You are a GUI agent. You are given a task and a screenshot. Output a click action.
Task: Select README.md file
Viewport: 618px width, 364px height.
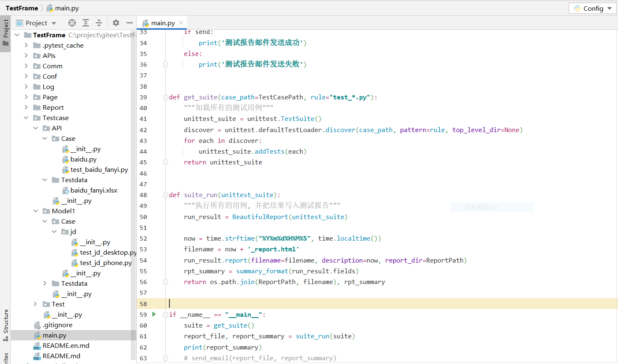(x=61, y=356)
